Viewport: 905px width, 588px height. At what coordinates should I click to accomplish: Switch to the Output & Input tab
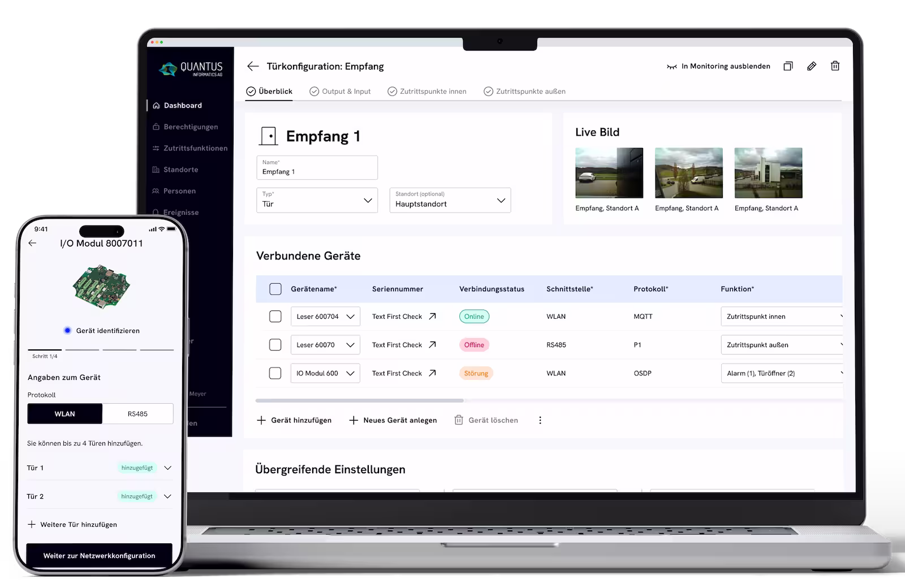coord(340,91)
